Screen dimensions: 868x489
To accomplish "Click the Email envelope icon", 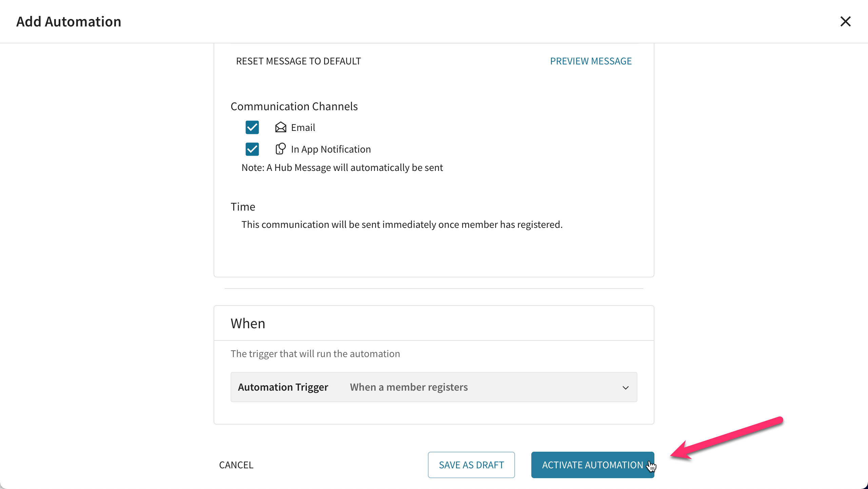I will [280, 128].
